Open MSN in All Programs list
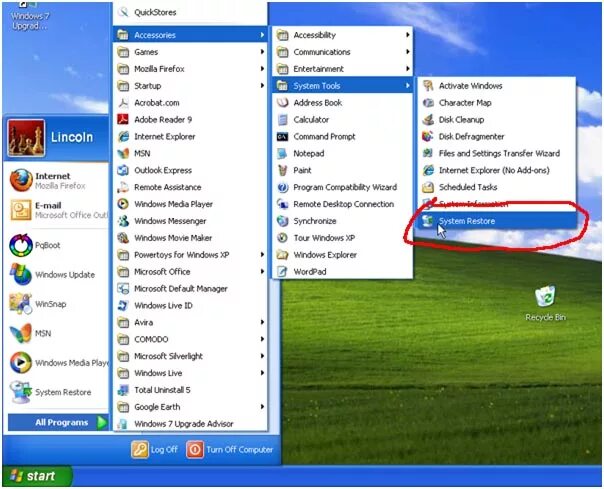The width and height of the screenshot is (604, 489). (x=191, y=153)
